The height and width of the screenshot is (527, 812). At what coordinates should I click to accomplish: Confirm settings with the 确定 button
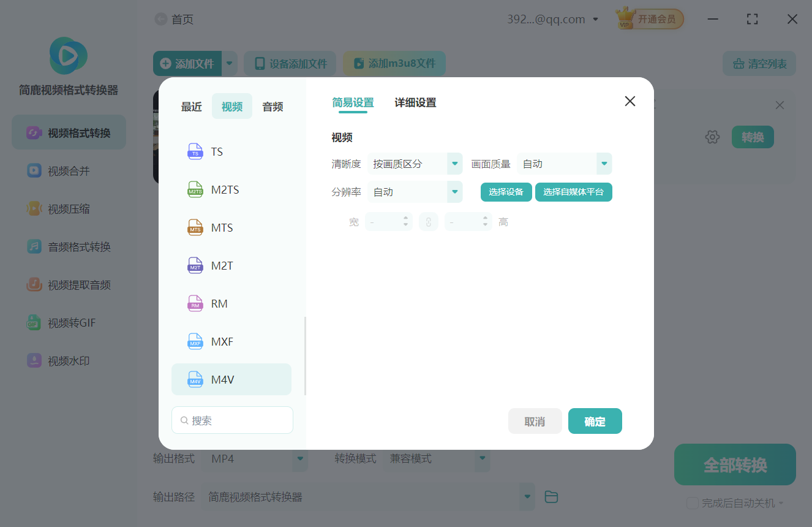(595, 421)
